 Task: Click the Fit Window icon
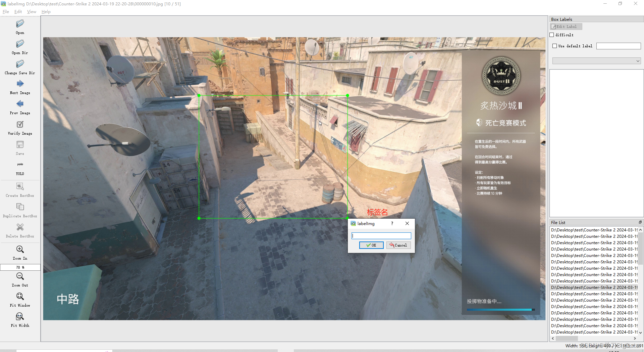(20, 296)
